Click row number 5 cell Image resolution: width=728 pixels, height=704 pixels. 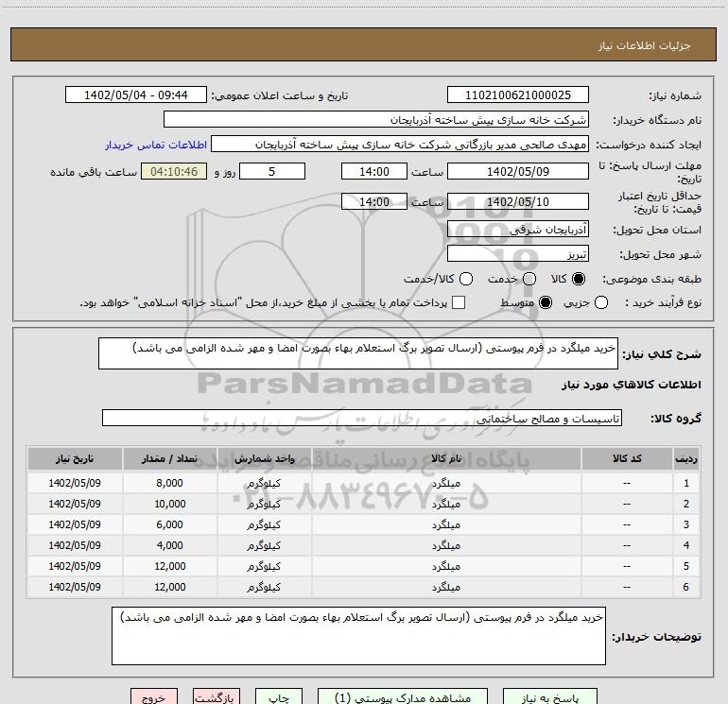pos(686,566)
